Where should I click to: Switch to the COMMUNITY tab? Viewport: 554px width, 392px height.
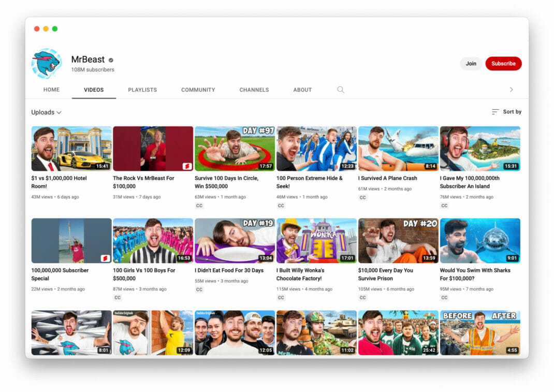[198, 90]
